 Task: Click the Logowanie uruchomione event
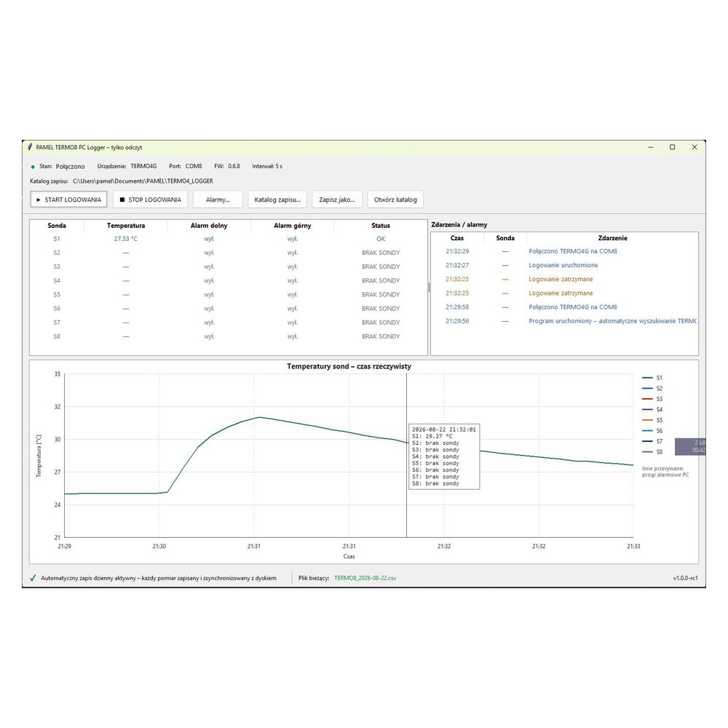[x=563, y=265]
